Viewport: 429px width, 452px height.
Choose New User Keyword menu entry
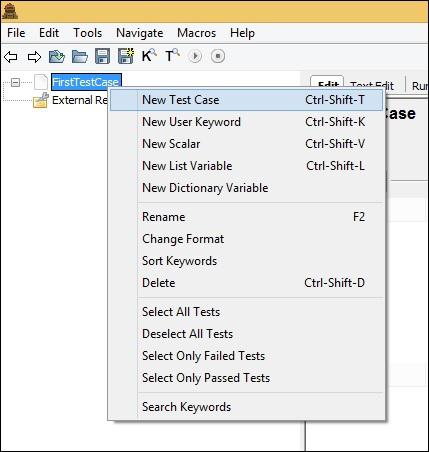coord(246,122)
